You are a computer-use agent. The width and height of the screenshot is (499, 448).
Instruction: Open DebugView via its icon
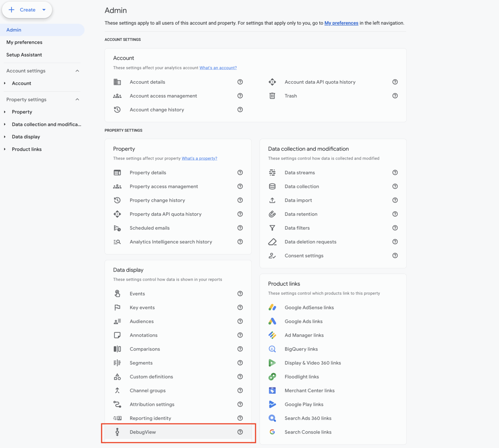[x=117, y=432]
